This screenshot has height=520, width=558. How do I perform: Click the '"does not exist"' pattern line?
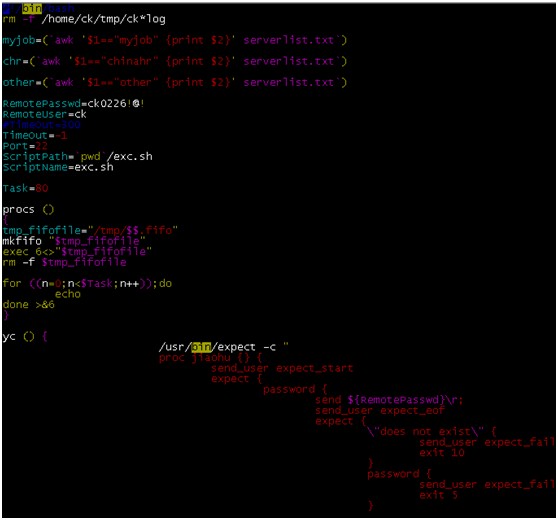[432, 432]
